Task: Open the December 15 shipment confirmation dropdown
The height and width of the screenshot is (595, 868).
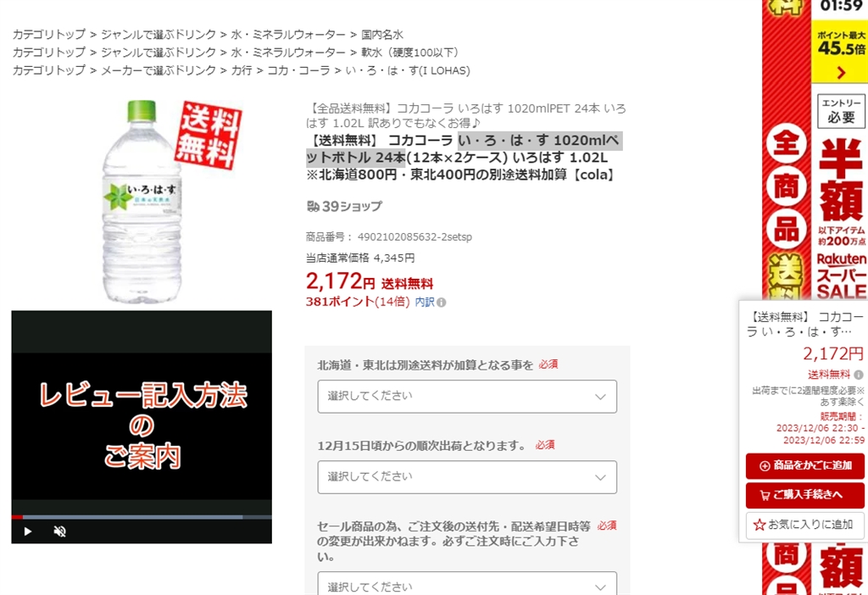Action: (x=467, y=477)
